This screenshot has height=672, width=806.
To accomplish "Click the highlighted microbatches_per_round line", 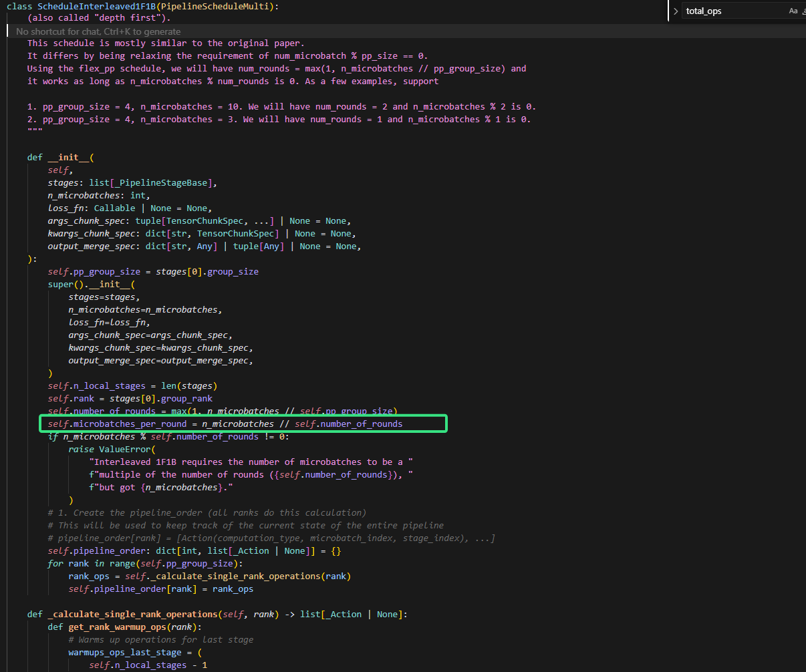I will (x=225, y=424).
